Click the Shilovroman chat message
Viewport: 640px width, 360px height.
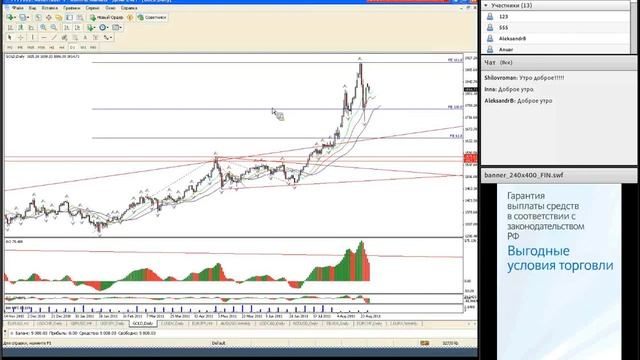pos(524,78)
